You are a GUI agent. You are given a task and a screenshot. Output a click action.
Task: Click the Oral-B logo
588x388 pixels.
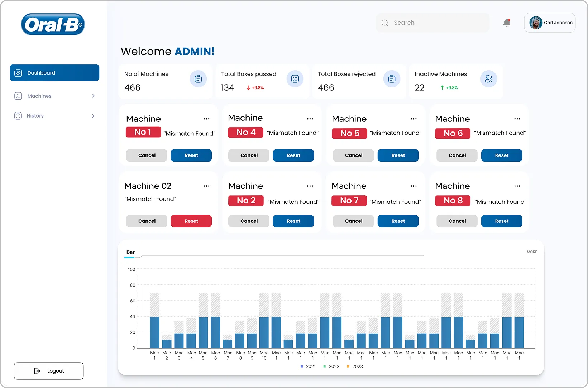click(53, 24)
